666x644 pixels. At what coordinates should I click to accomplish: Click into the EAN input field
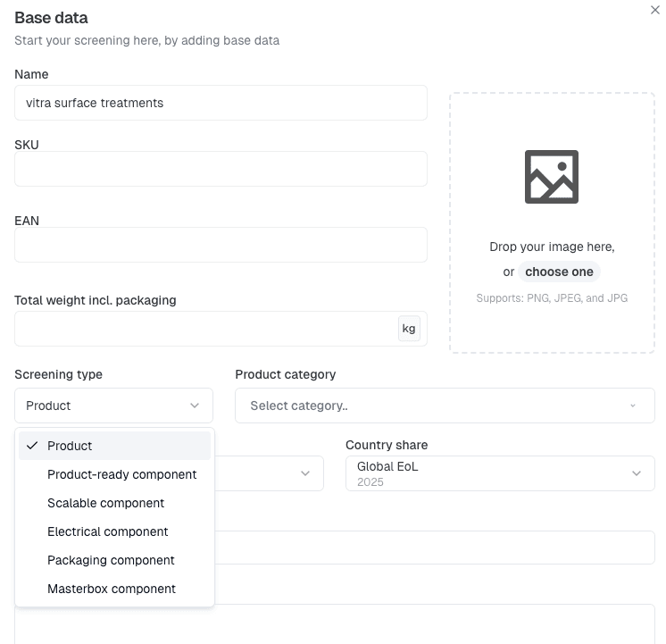point(221,245)
